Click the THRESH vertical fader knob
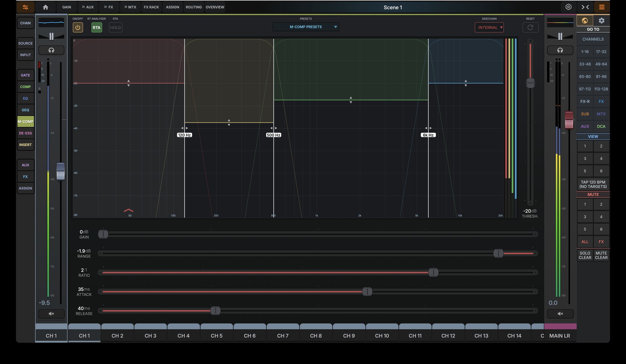This screenshot has height=364, width=626. click(530, 83)
